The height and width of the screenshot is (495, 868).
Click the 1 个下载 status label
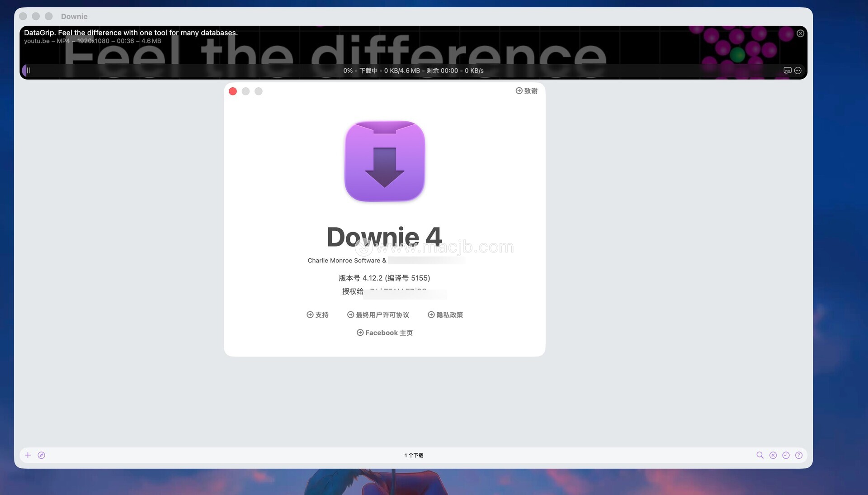414,455
